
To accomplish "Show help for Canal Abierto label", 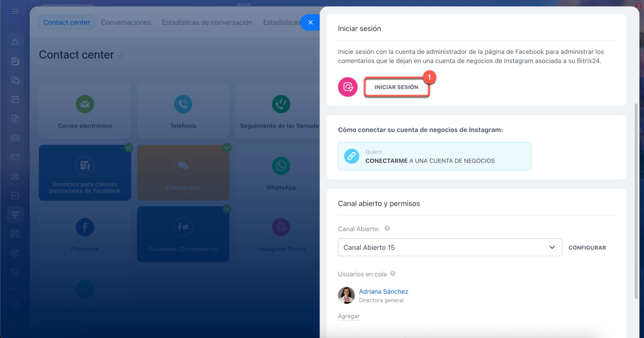I will point(387,228).
